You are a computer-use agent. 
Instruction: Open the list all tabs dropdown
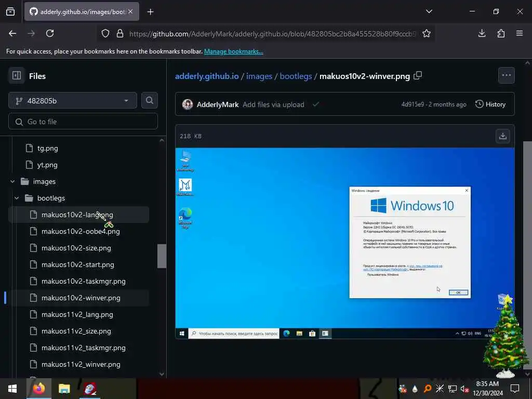coord(429,11)
